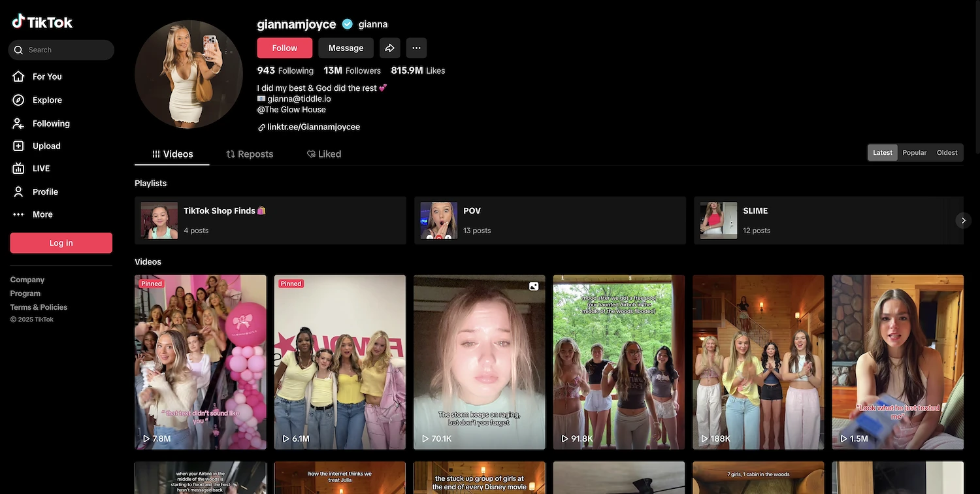Click the share arrow icon on profile
The width and height of the screenshot is (980, 494).
click(389, 48)
